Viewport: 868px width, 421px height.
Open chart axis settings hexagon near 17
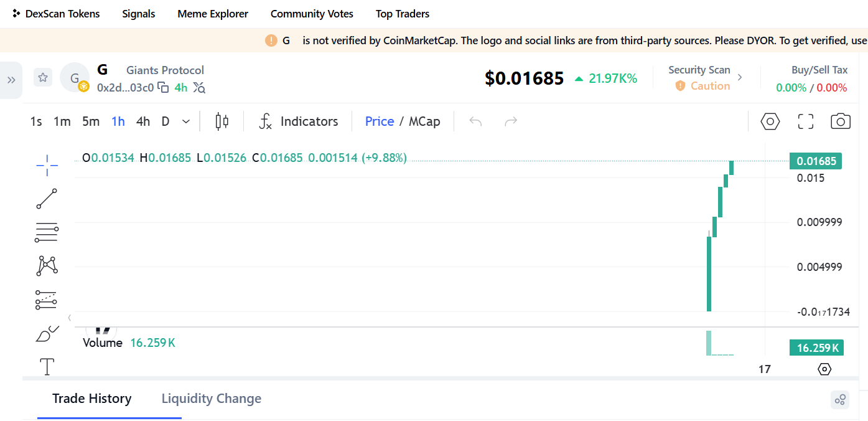pos(824,369)
